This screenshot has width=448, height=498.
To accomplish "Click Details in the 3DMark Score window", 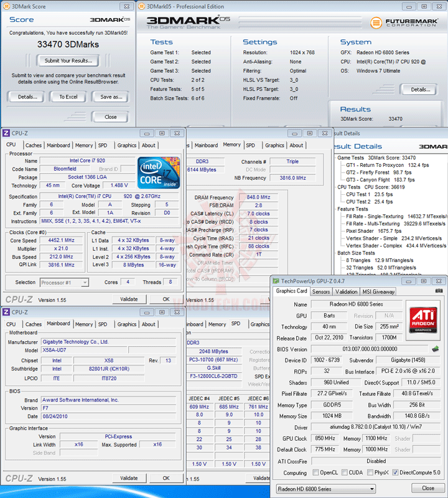I will [27, 97].
